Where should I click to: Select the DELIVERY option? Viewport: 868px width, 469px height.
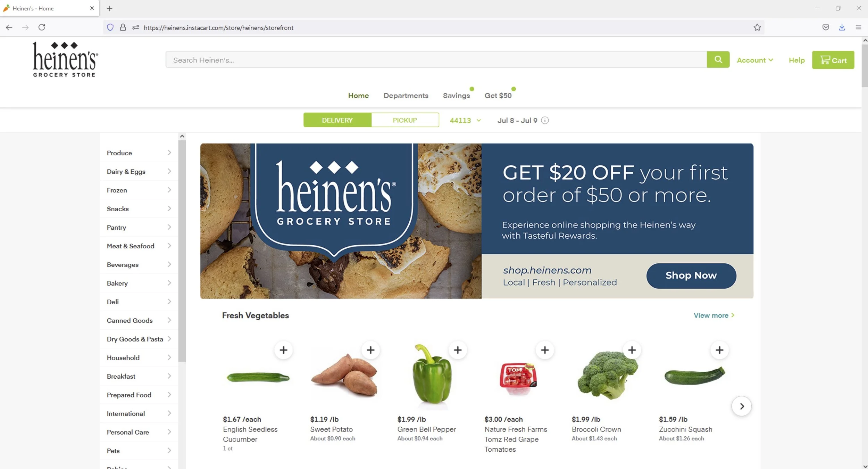pos(337,120)
